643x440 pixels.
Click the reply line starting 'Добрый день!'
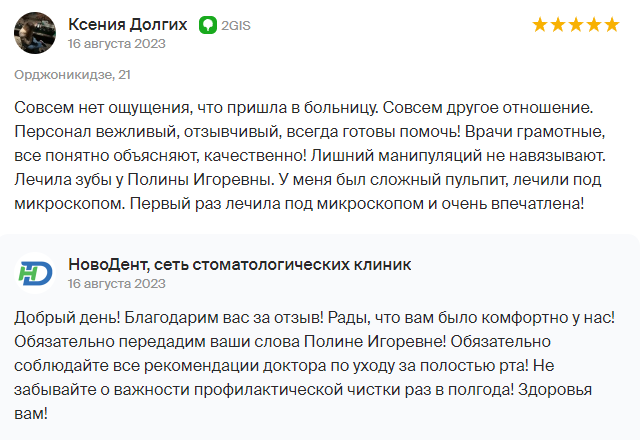pyautogui.click(x=315, y=317)
